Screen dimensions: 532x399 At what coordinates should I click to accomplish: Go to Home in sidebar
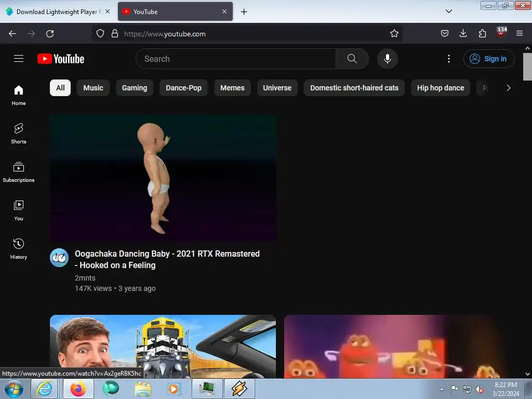pyautogui.click(x=19, y=96)
